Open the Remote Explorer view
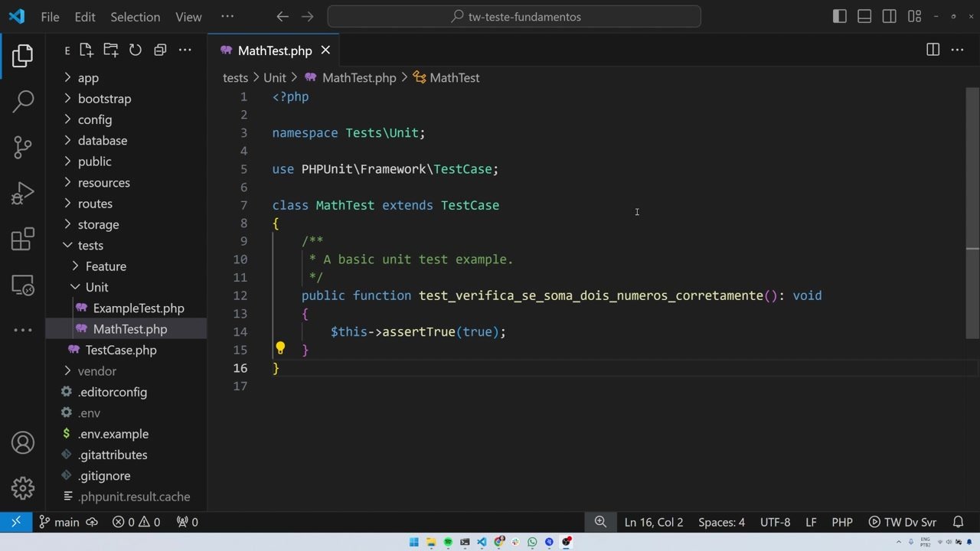This screenshot has height=551, width=980. click(x=23, y=286)
